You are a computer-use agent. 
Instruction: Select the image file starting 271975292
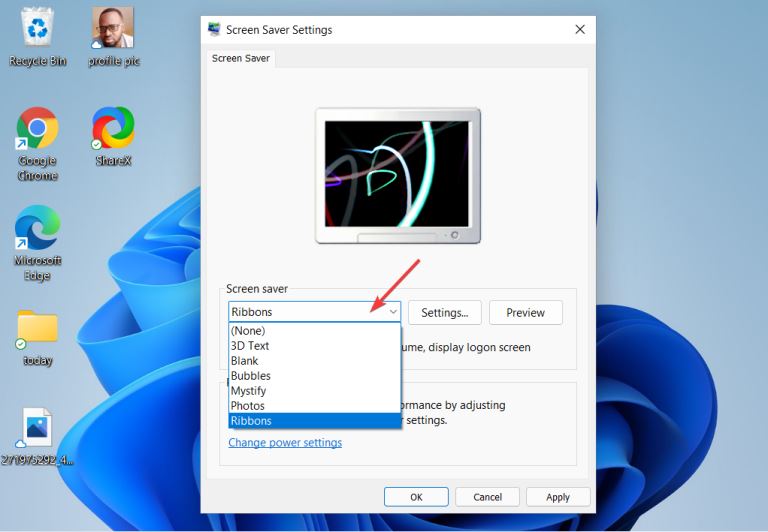click(37, 437)
